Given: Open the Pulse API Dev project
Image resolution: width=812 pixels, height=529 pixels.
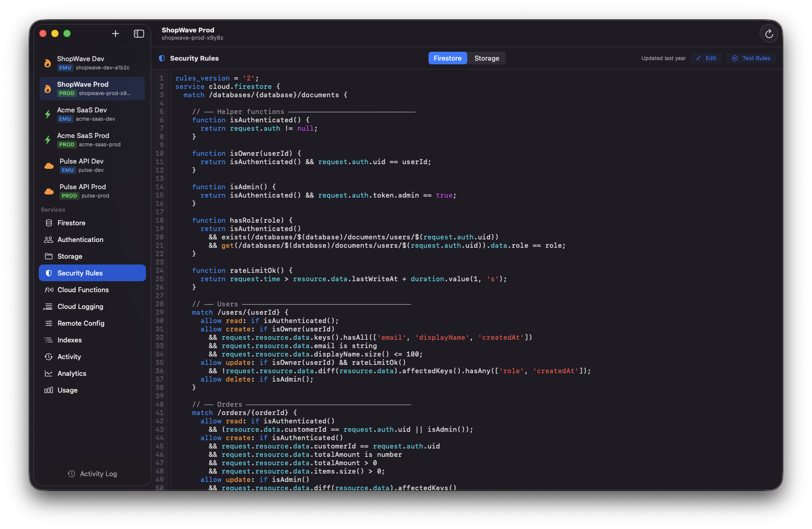Looking at the screenshot, I should click(92, 165).
